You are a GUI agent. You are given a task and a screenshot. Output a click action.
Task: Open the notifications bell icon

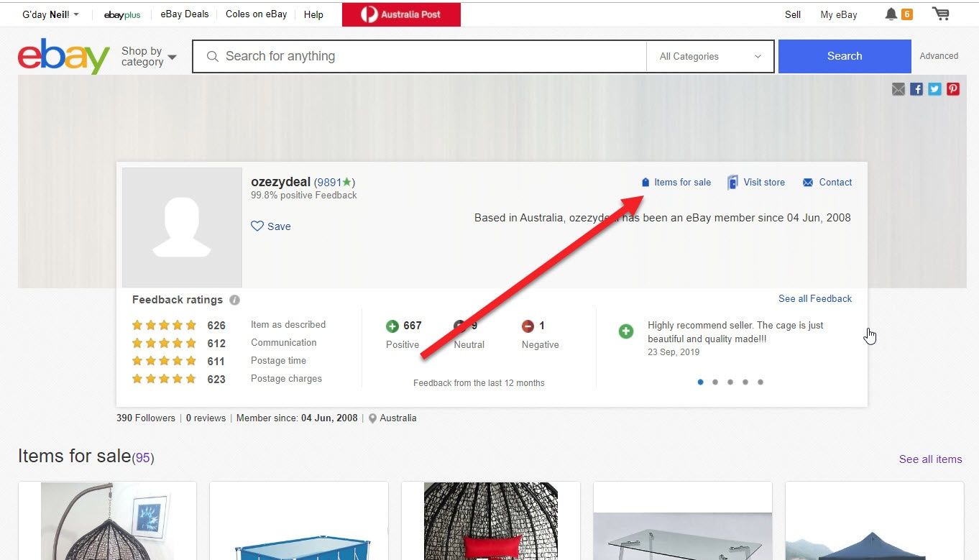tap(891, 14)
